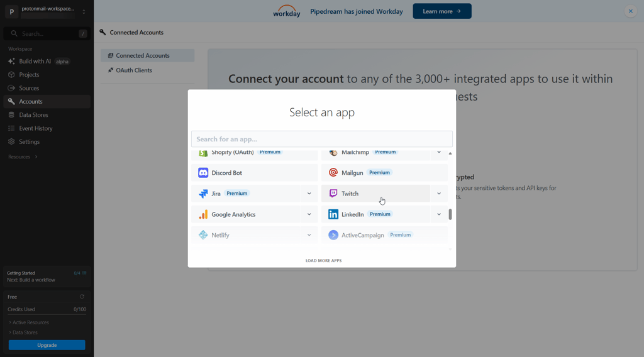
Task: Select Discord Bot app
Action: click(254, 173)
